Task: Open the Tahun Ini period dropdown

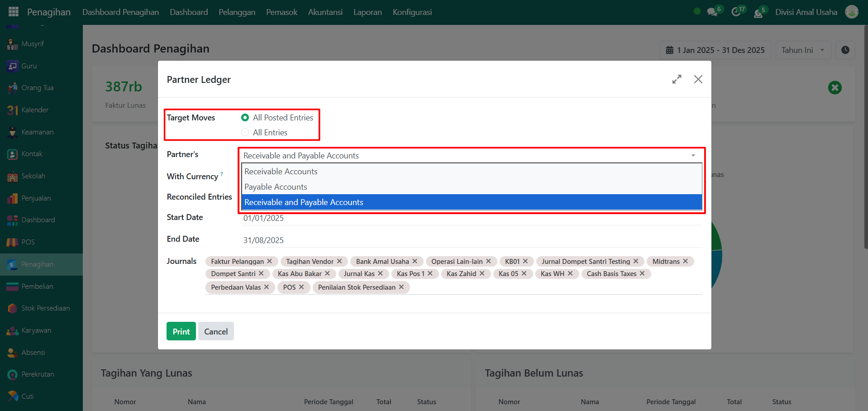Action: tap(803, 50)
